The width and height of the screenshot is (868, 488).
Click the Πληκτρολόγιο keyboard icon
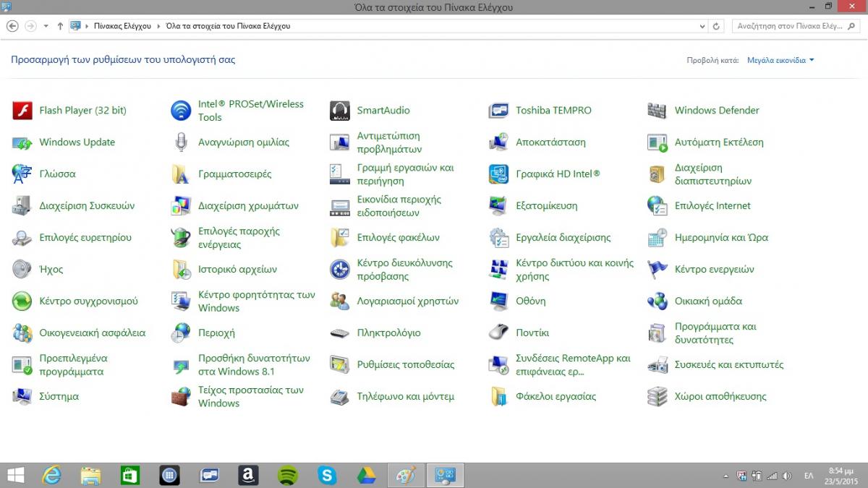(x=340, y=333)
